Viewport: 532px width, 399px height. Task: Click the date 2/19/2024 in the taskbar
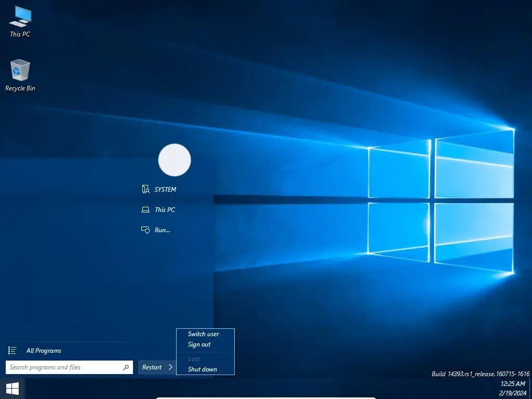[x=513, y=393]
